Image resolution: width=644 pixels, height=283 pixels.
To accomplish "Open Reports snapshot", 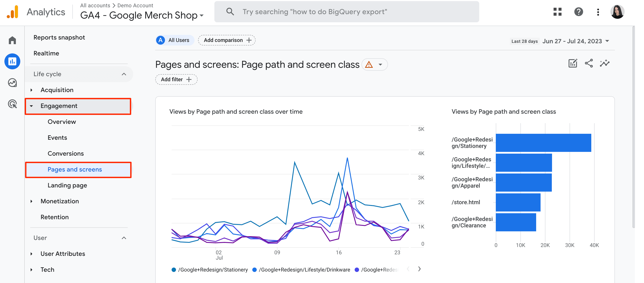I will tap(59, 38).
